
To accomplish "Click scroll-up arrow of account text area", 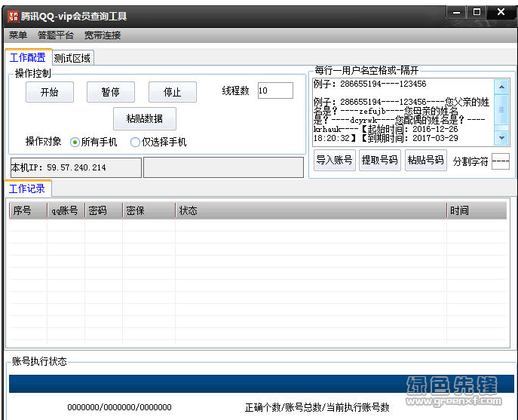I will [x=501, y=87].
